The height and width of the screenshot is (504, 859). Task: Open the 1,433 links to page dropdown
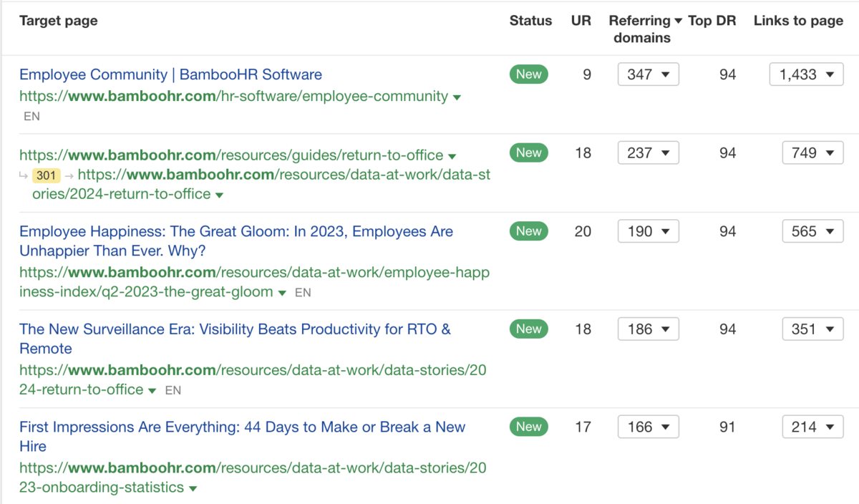coord(806,74)
